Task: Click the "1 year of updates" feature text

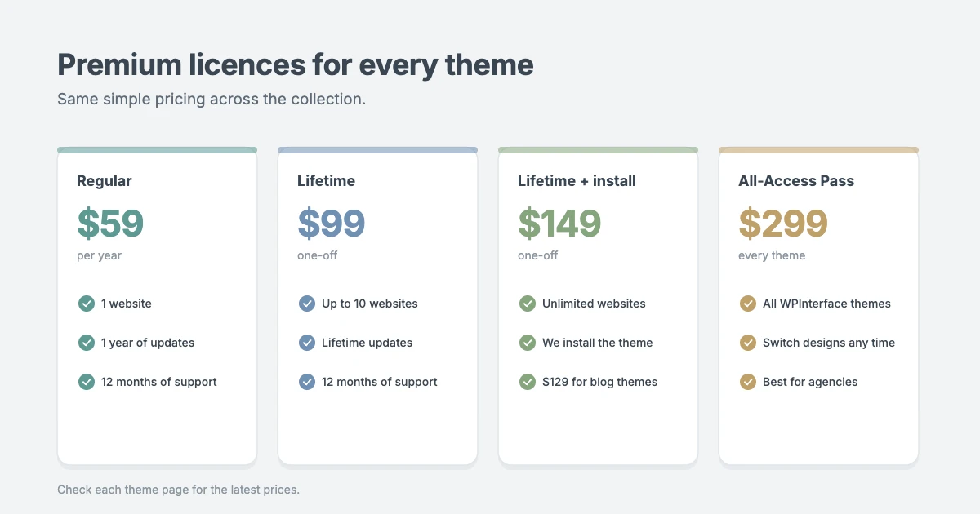Action: pyautogui.click(x=148, y=343)
